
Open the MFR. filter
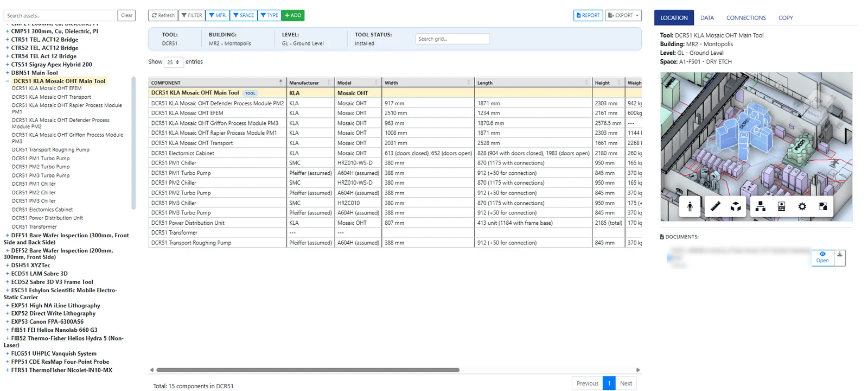[218, 15]
